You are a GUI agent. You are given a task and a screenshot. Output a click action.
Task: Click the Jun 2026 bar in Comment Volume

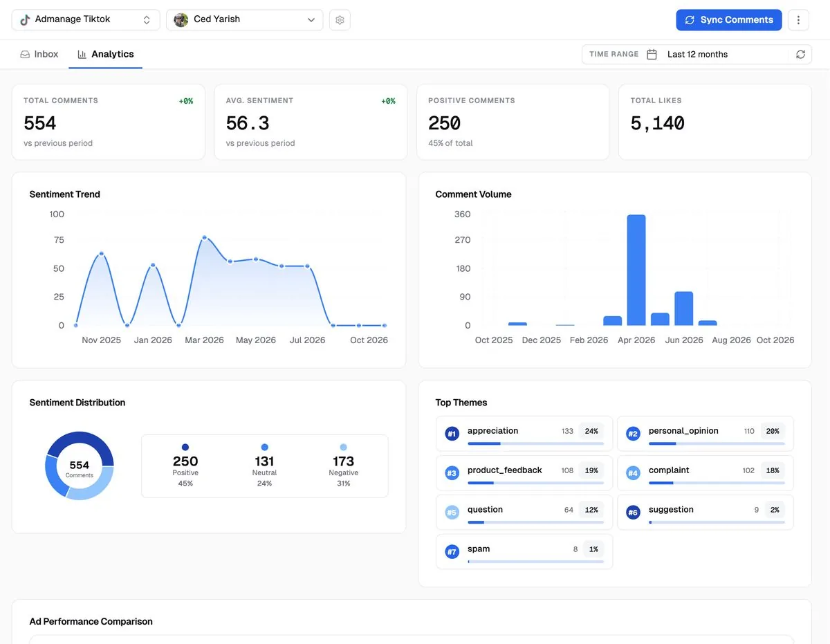coord(684,309)
